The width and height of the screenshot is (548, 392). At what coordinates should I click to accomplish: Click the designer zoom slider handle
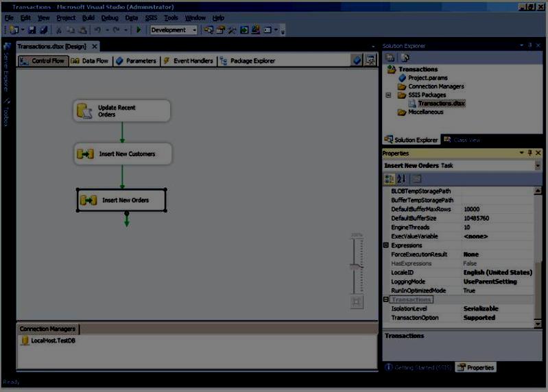pyautogui.click(x=357, y=267)
